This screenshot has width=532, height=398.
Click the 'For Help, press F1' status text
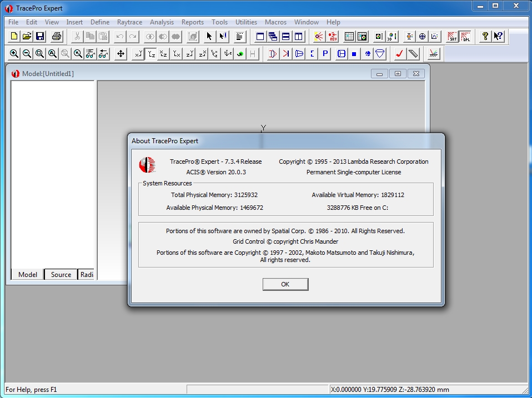click(31, 390)
